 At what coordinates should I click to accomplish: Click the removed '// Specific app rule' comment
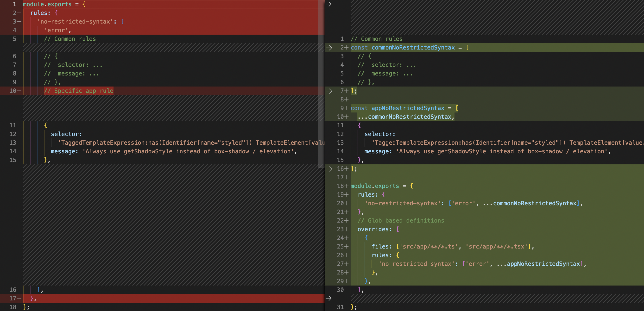click(x=78, y=91)
